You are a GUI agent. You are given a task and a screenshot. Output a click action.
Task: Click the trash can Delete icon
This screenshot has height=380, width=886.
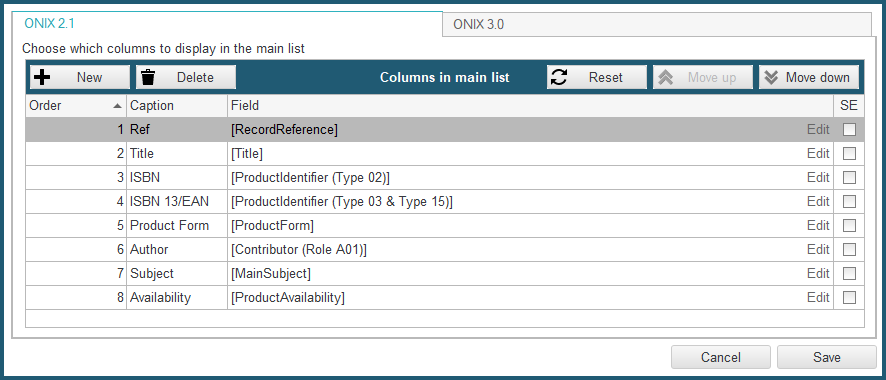[148, 77]
